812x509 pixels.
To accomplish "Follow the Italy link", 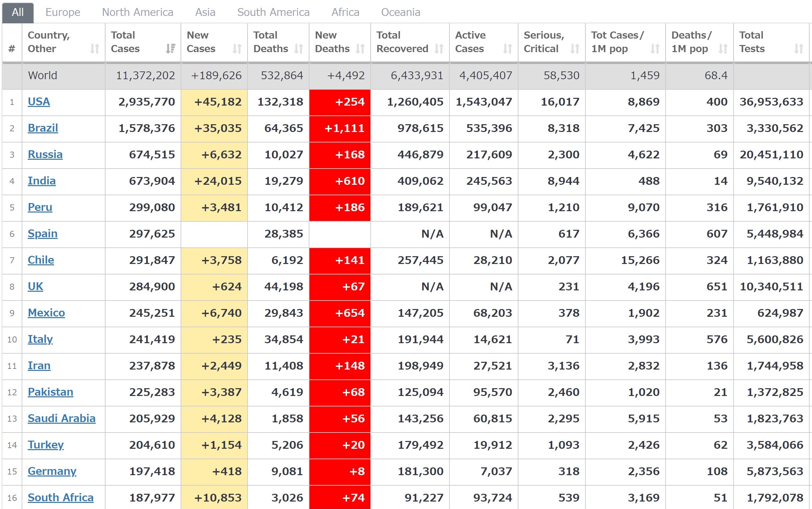I will tap(40, 339).
